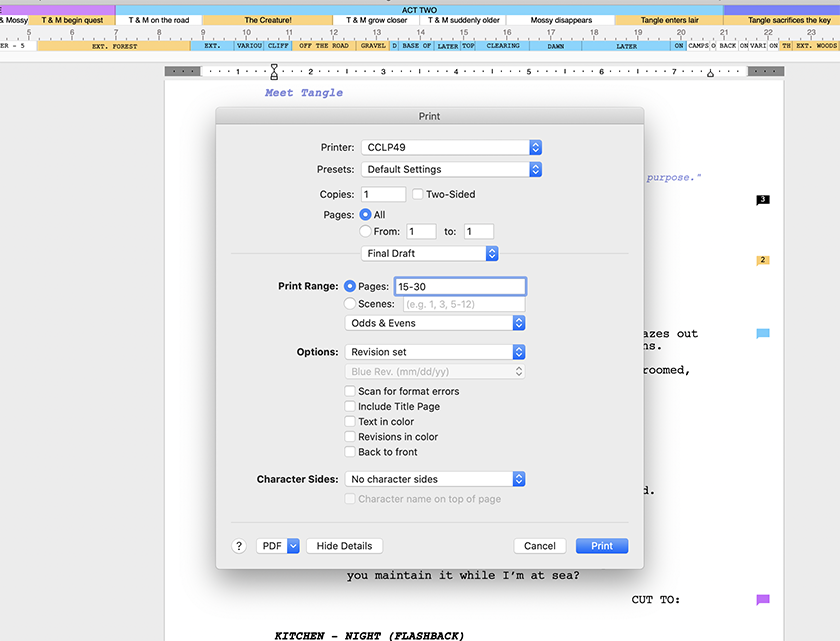Select the From page range radio button
Image resolution: width=840 pixels, height=641 pixels.
pos(366,231)
